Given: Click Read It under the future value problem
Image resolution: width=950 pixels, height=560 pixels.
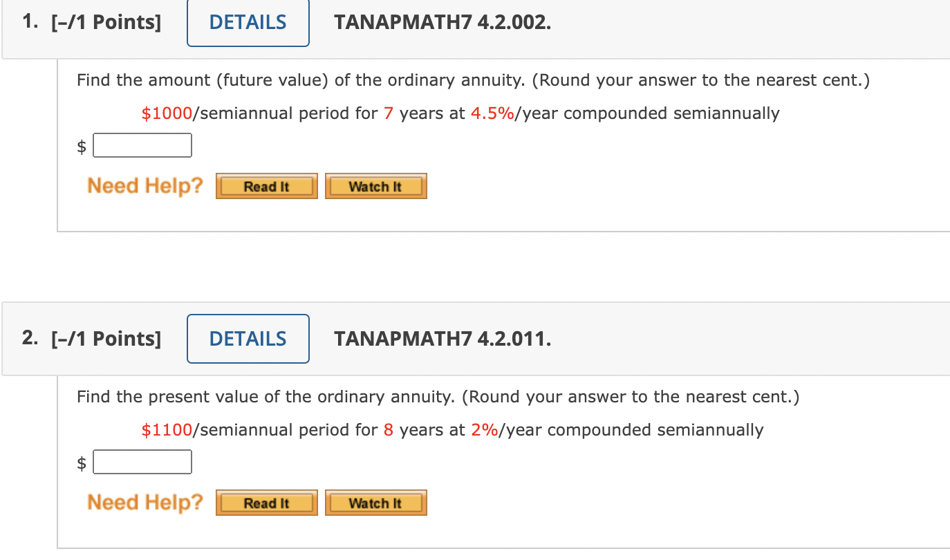Looking at the screenshot, I should (266, 185).
